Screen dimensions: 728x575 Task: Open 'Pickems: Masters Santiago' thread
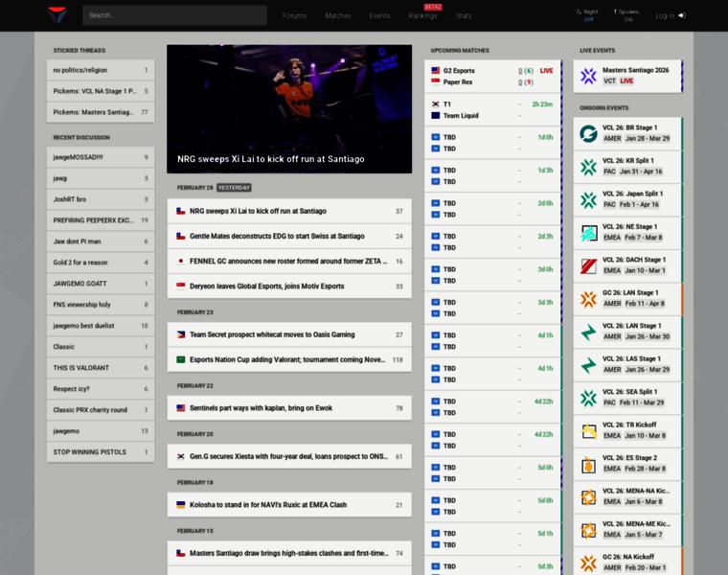pyautogui.click(x=101, y=112)
